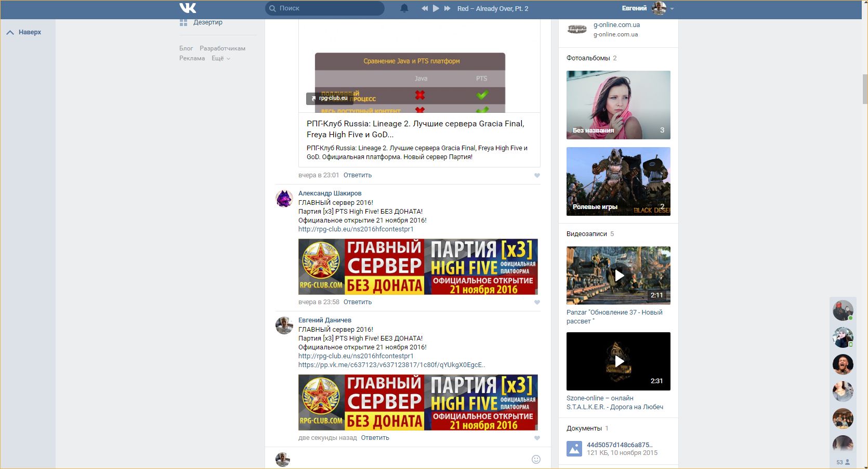Click the VK logo home icon
The height and width of the screenshot is (469, 868).
click(x=188, y=8)
